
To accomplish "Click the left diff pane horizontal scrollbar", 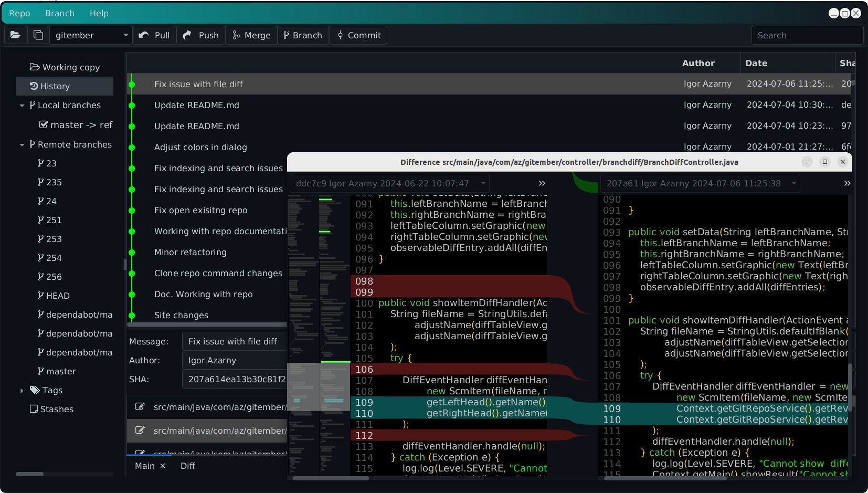I will tap(331, 478).
